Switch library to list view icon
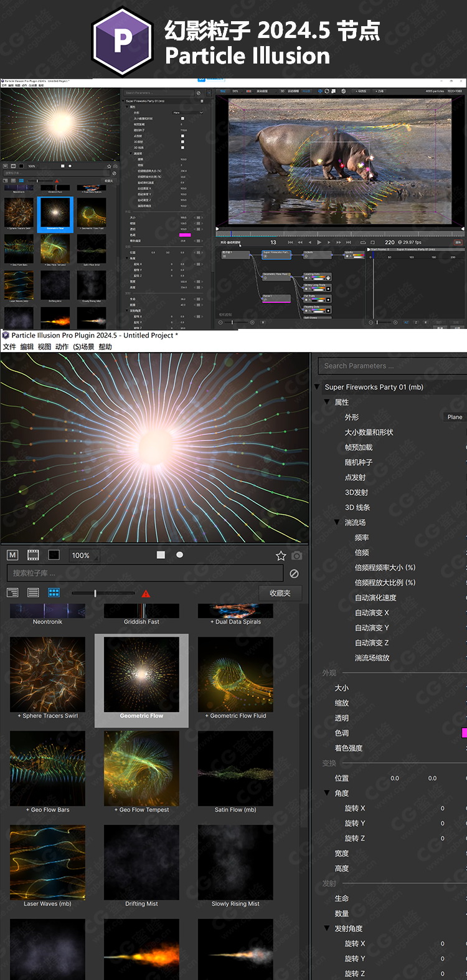 point(33,592)
